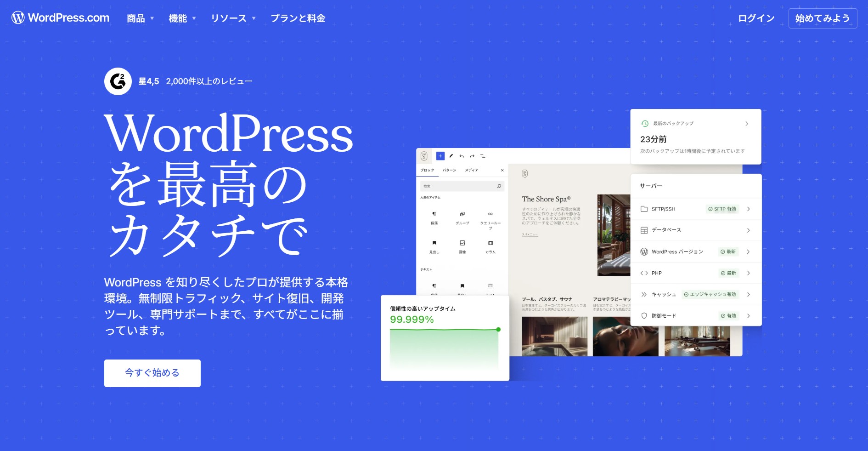Click the 最新 badge in the PHP row
This screenshot has width=868, height=451.
(x=728, y=273)
